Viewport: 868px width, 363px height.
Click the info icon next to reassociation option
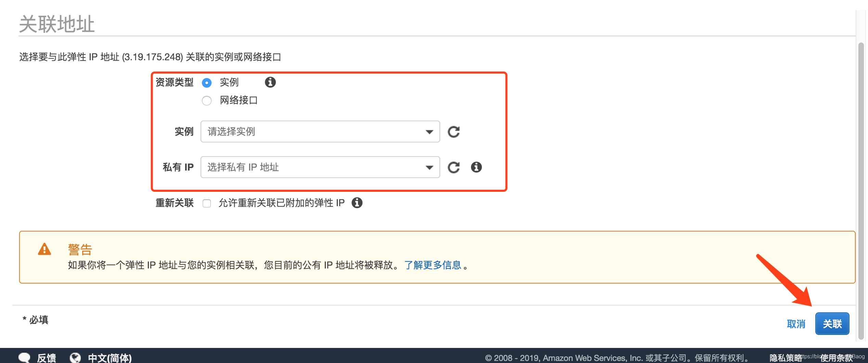point(357,203)
